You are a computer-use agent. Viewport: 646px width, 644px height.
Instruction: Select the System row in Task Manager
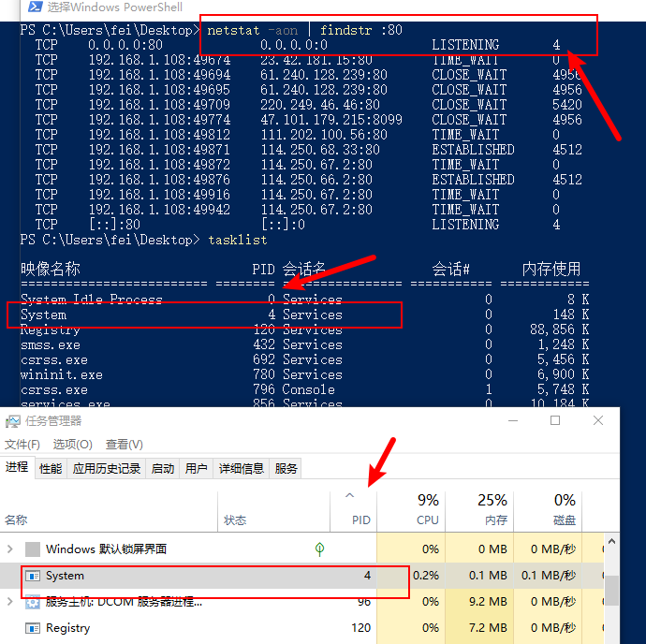[x=302, y=576]
